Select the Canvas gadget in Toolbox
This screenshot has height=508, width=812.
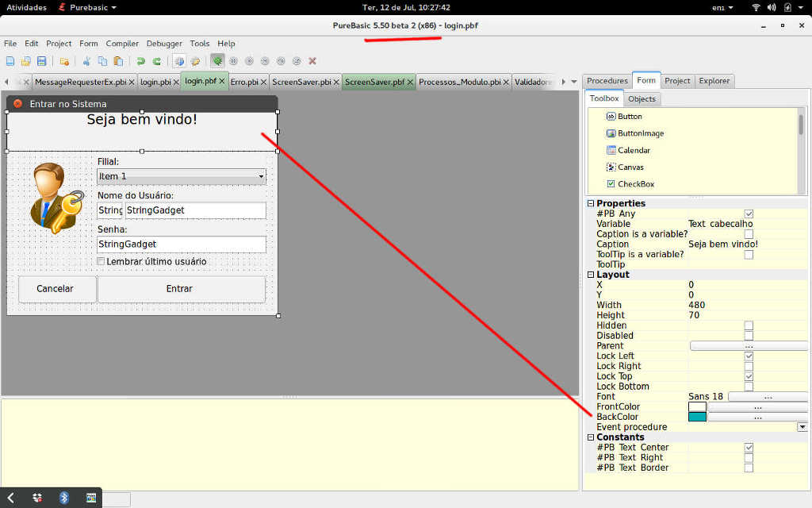[630, 167]
